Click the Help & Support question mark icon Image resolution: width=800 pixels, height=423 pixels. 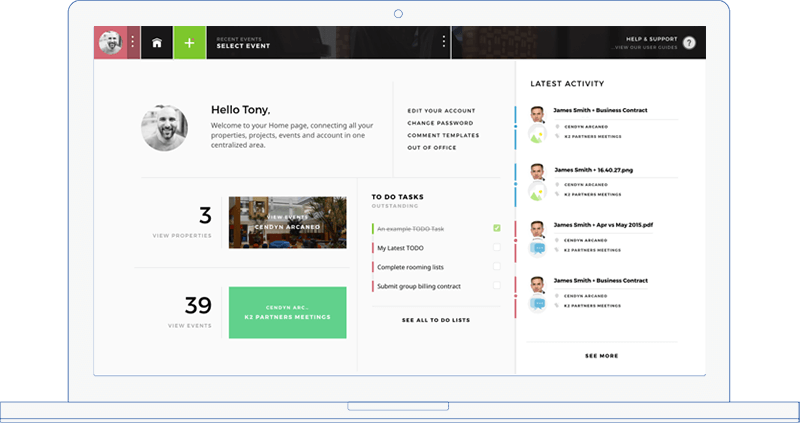point(689,43)
